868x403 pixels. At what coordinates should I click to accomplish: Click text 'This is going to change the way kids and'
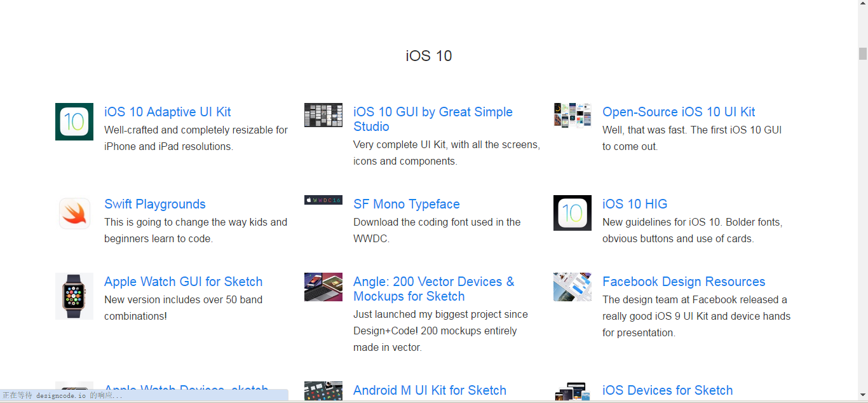pos(196,222)
